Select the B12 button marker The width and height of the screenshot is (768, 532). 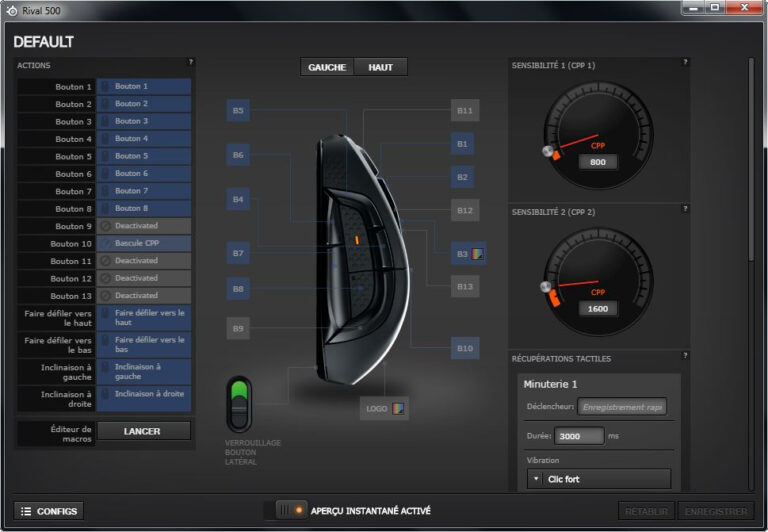pyautogui.click(x=465, y=210)
